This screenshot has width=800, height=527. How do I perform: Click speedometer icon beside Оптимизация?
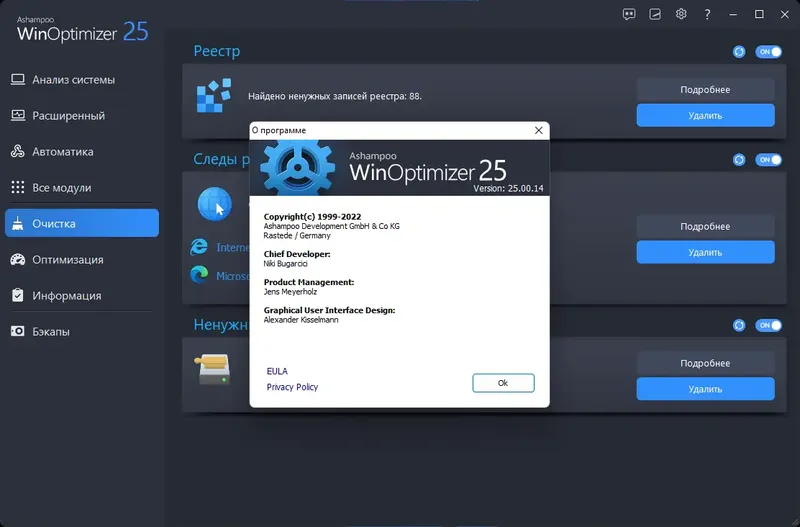[18, 259]
